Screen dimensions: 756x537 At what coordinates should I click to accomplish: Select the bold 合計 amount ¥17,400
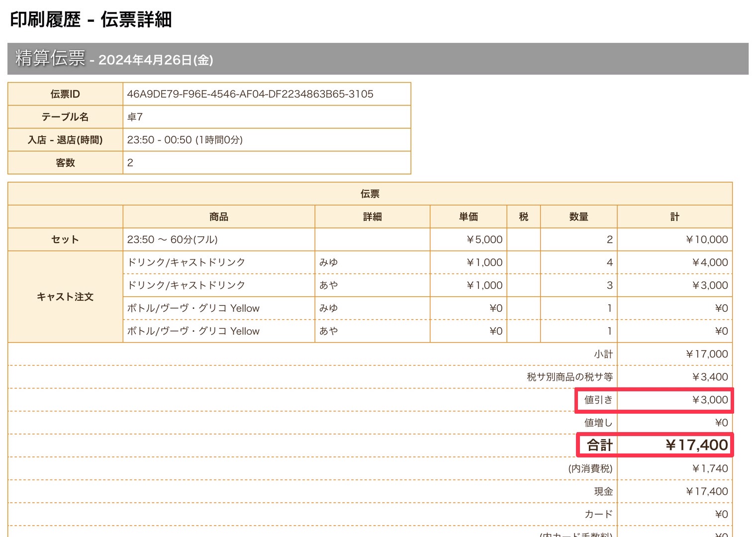pos(696,445)
